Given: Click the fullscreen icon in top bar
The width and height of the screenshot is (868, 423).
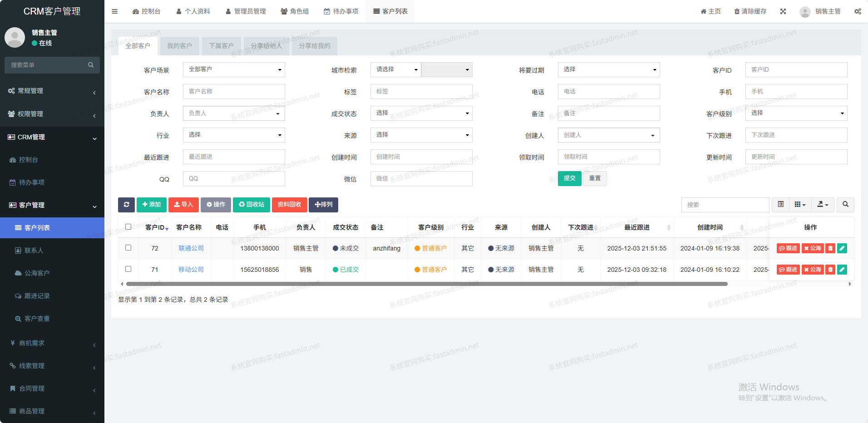Looking at the screenshot, I should pyautogui.click(x=783, y=11).
